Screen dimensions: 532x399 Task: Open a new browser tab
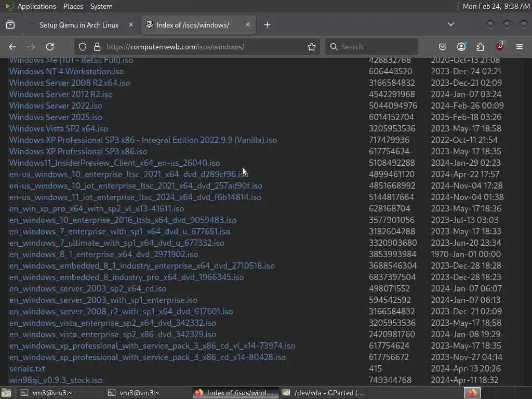pos(268,25)
